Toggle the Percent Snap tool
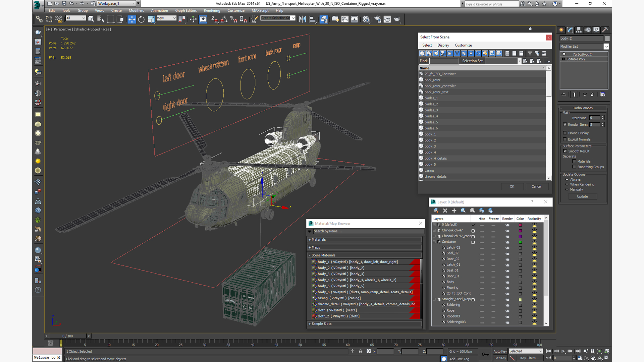This screenshot has width=644, height=362. 234,19
